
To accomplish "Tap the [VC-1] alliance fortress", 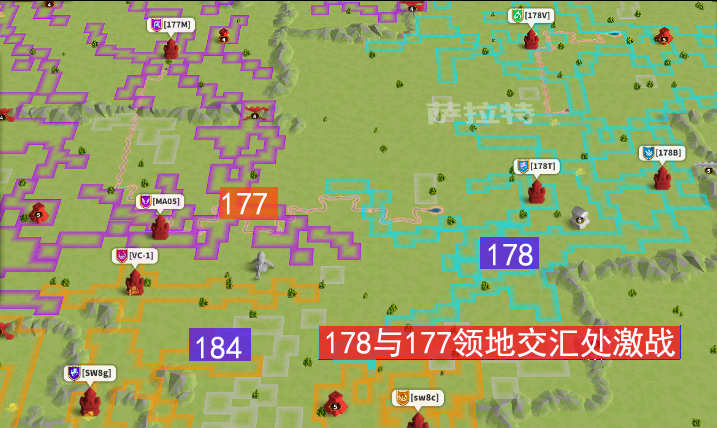I will pos(135,281).
